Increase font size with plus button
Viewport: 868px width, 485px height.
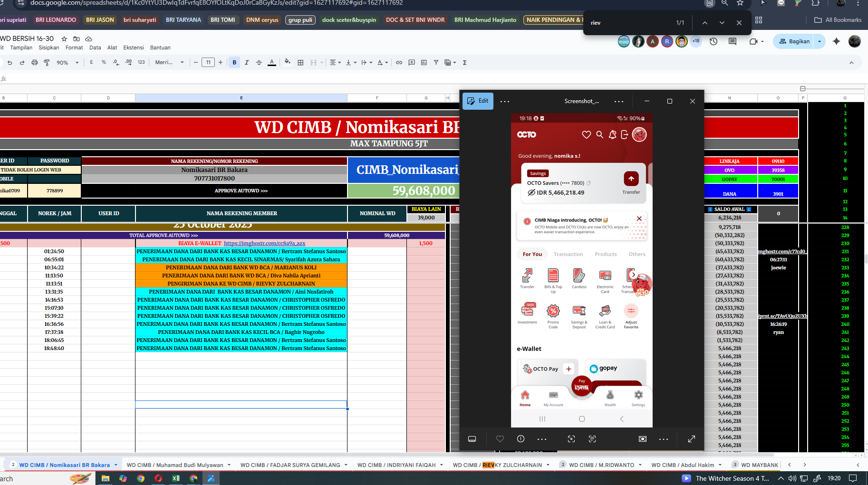[221, 62]
